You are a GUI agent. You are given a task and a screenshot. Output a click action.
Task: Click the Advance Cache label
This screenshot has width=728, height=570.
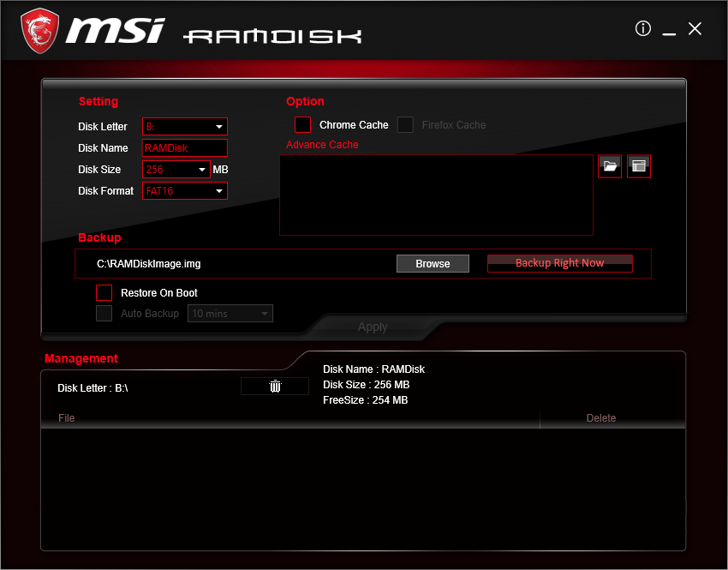322,145
